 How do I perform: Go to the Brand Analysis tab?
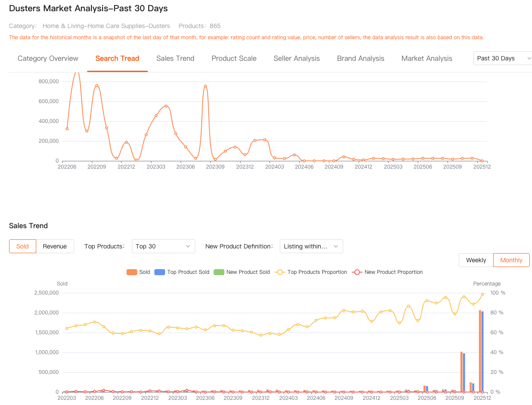360,58
